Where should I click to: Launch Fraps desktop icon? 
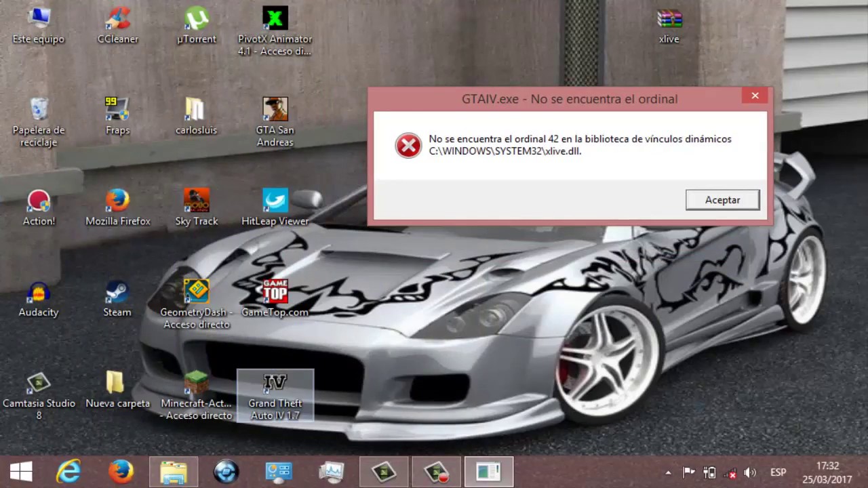(117, 116)
